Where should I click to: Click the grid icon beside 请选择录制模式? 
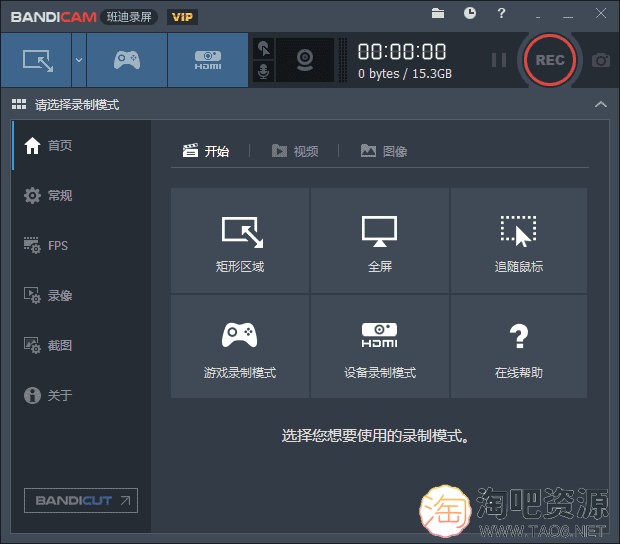19,104
